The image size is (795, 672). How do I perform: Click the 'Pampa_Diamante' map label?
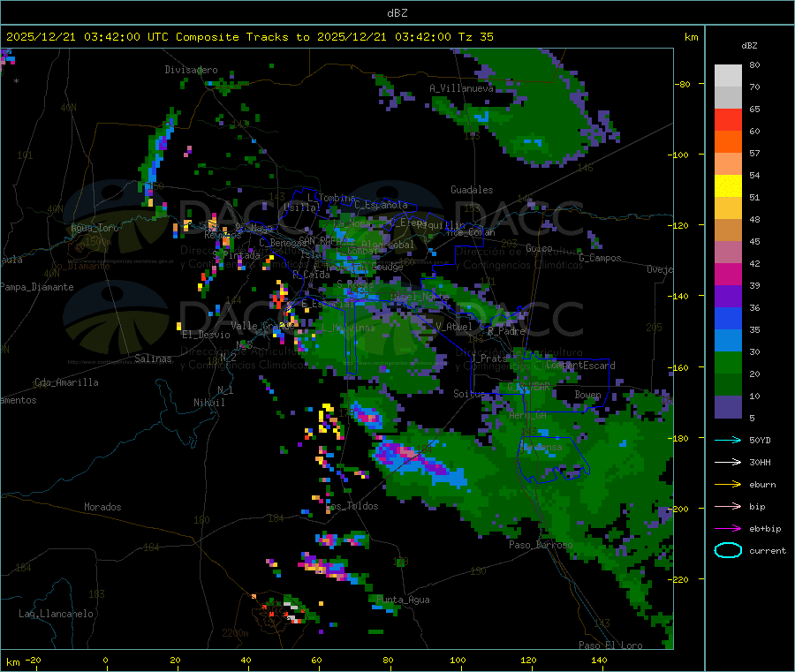(x=36, y=287)
